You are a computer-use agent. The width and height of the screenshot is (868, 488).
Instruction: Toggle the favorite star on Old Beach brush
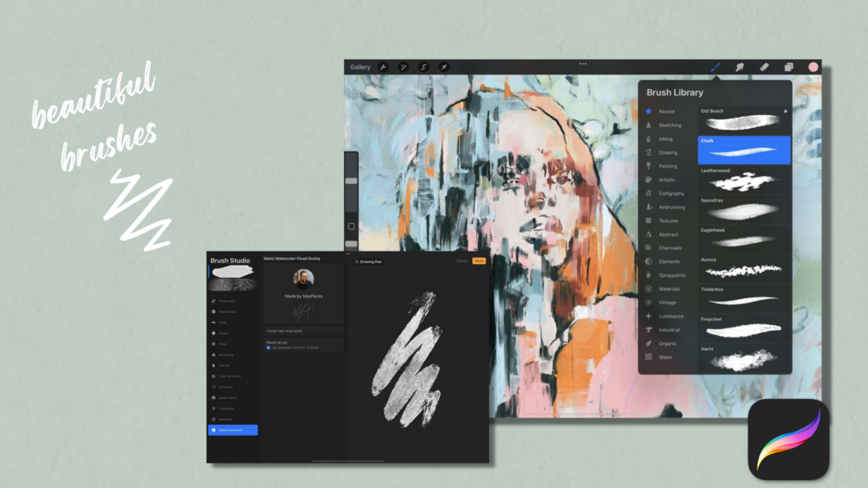pyautogui.click(x=786, y=110)
